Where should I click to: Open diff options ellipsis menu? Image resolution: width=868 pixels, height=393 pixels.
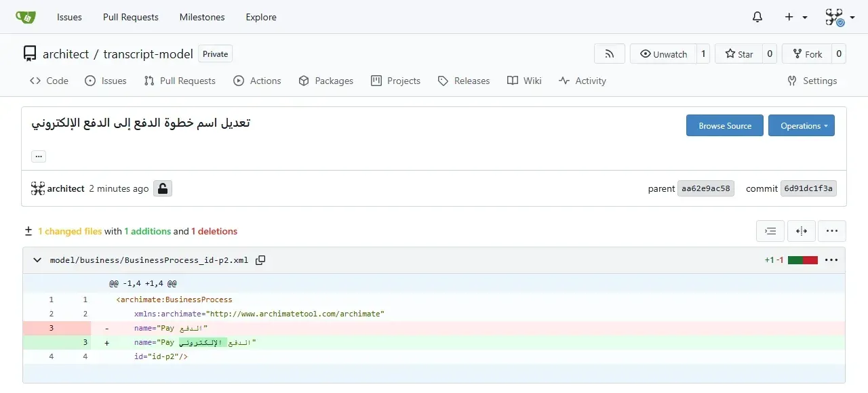tap(832, 231)
